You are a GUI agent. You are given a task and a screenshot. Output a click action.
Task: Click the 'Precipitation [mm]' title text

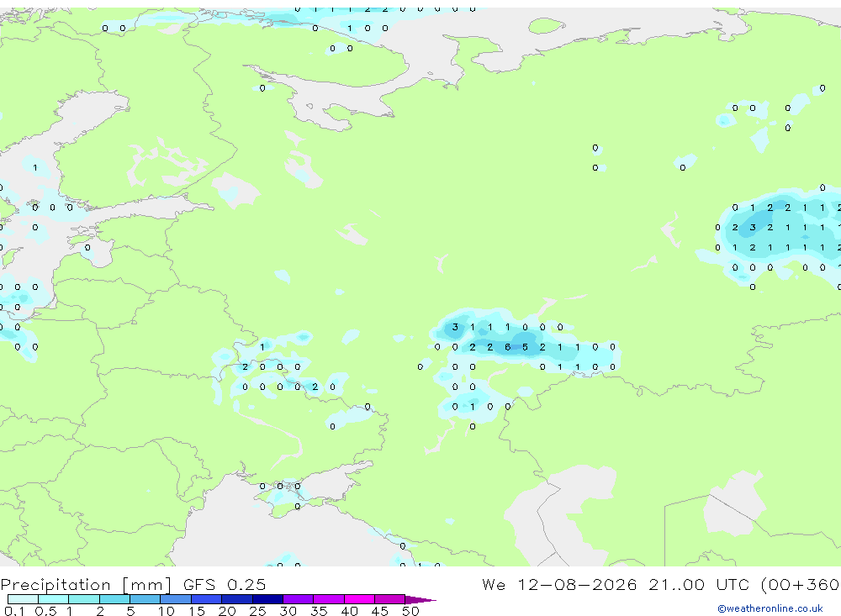[x=86, y=584]
